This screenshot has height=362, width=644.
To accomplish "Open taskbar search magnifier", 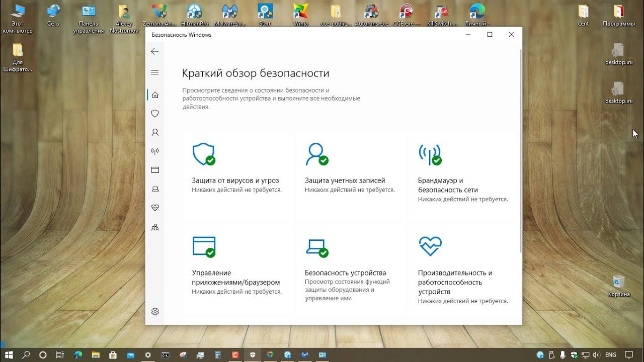I will (x=26, y=354).
